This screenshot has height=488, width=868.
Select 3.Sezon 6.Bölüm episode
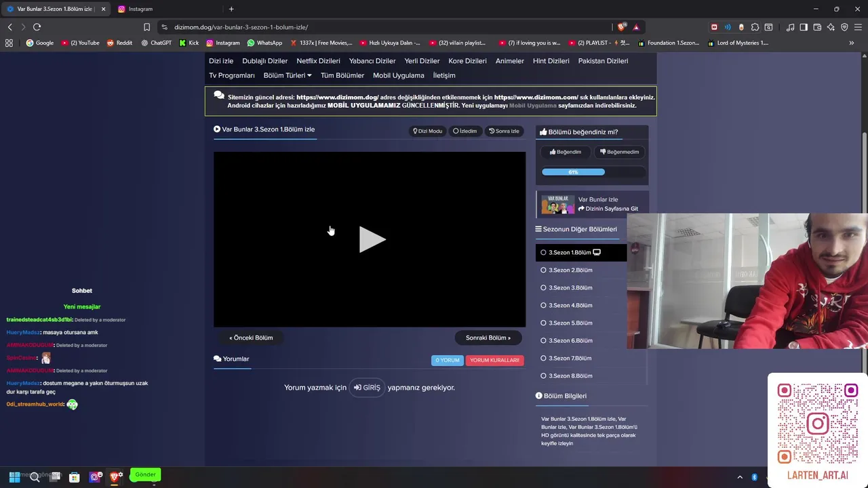coord(581,340)
